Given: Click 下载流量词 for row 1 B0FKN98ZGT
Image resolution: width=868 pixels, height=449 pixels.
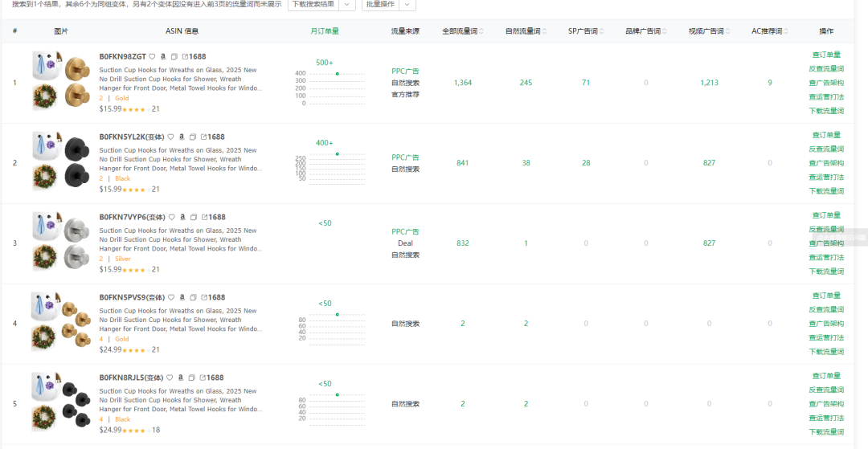Looking at the screenshot, I should (826, 111).
